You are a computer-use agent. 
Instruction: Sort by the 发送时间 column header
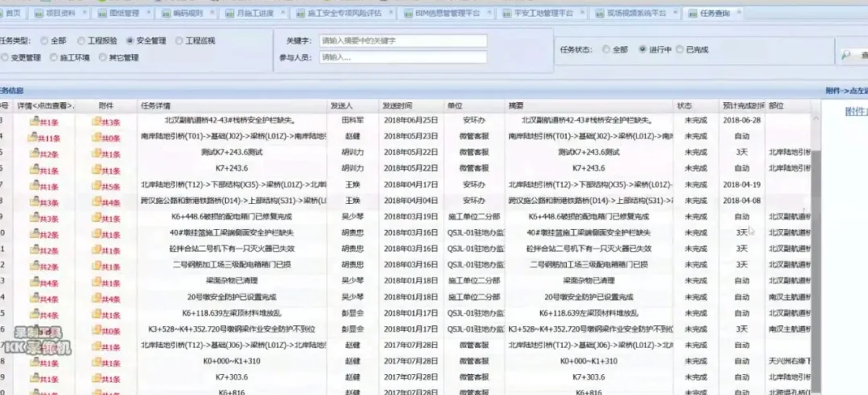click(x=411, y=106)
